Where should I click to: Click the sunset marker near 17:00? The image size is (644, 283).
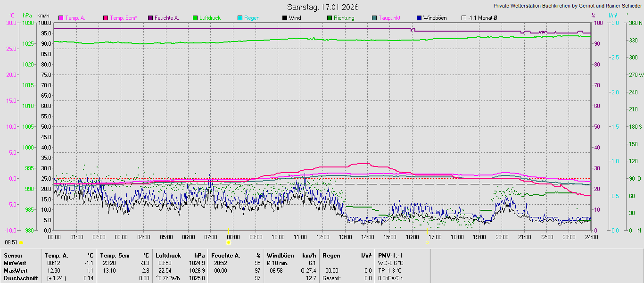point(427,242)
